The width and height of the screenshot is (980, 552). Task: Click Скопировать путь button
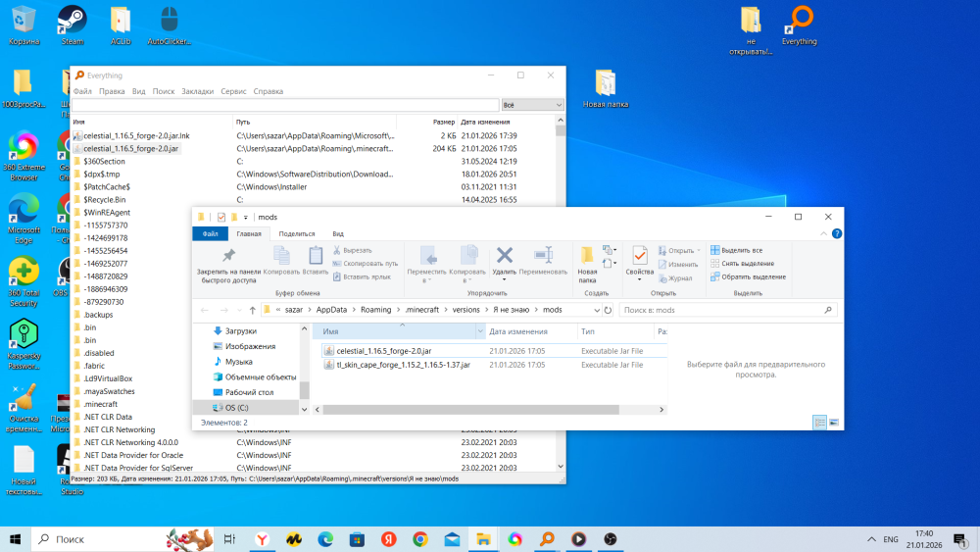(366, 263)
